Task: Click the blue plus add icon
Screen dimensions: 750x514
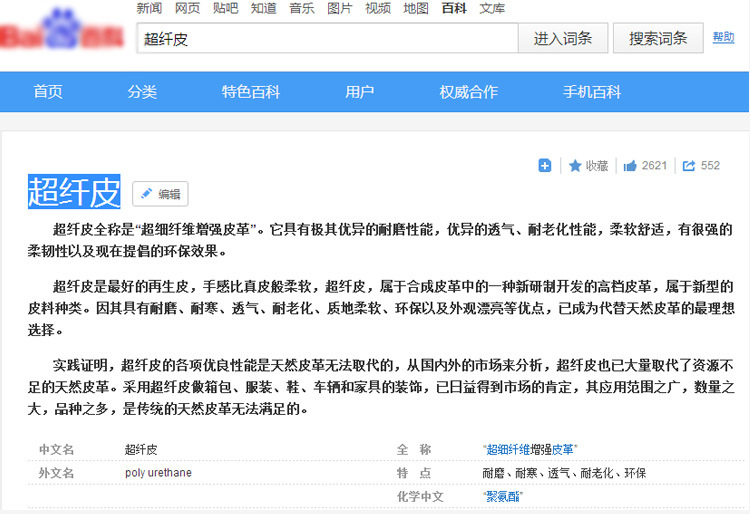Action: 545,165
